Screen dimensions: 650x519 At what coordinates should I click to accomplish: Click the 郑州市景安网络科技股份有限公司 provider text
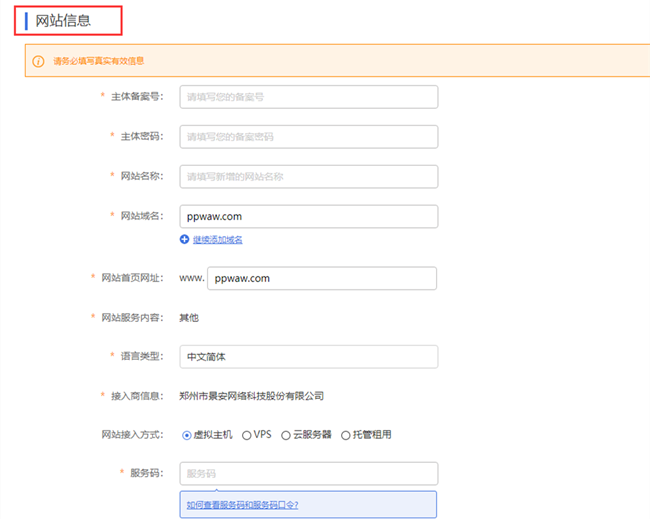tap(251, 396)
